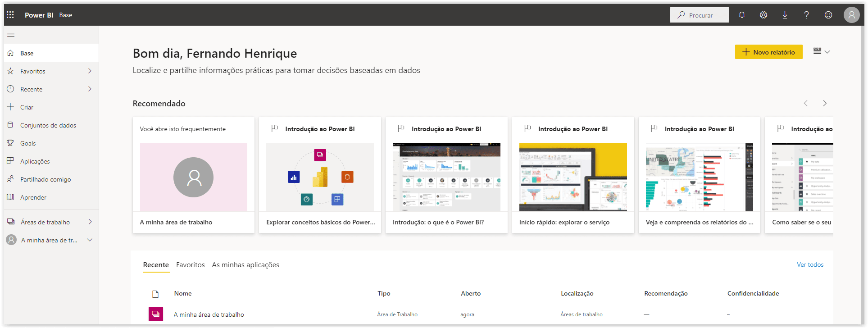Click the 'Base' breadcrumb in top bar

point(66,15)
